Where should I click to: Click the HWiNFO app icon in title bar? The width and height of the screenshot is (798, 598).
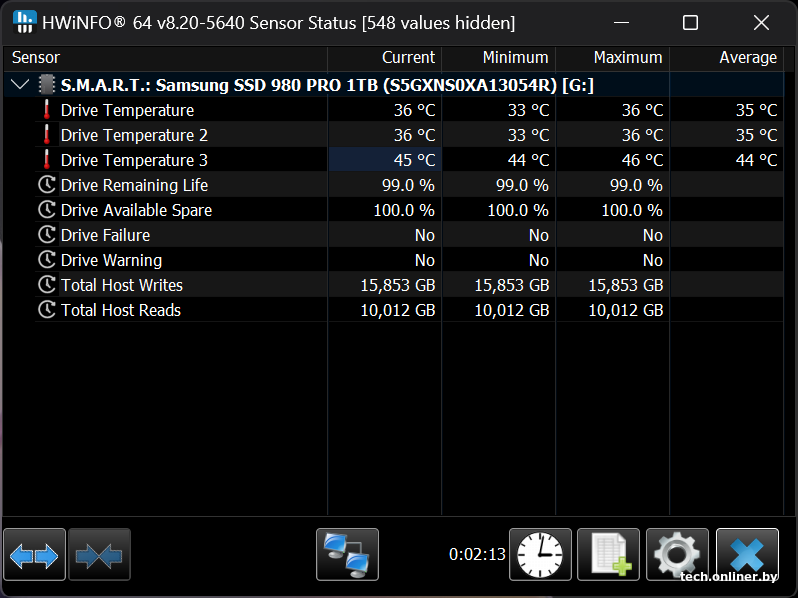point(24,22)
